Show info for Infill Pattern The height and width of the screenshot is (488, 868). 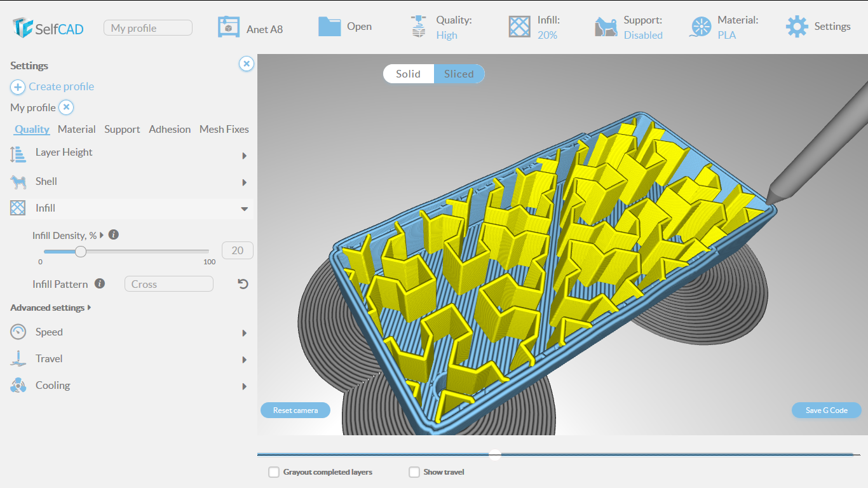[x=100, y=284]
